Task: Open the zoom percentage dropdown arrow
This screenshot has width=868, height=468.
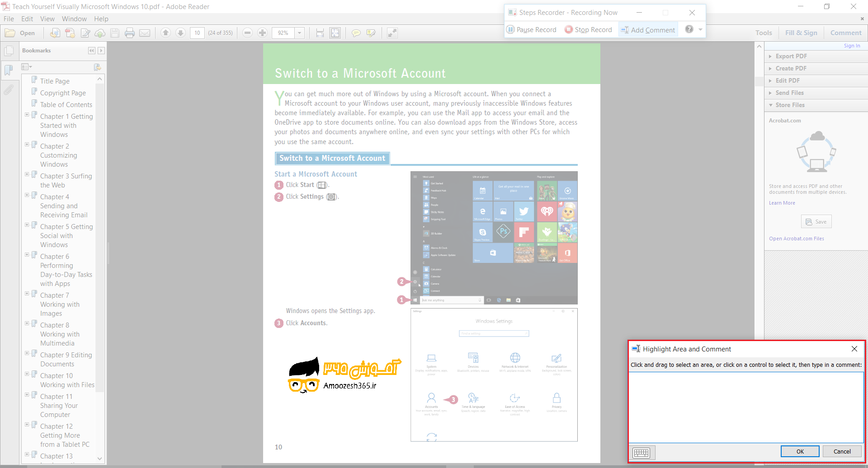Action: (299, 33)
